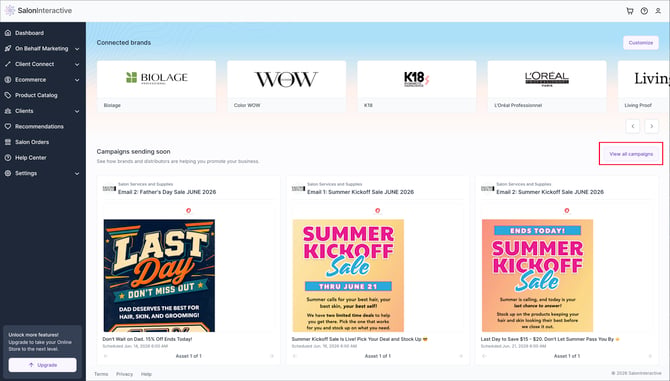The image size is (670, 381).
Task: Open the Help footer link
Action: tap(146, 374)
